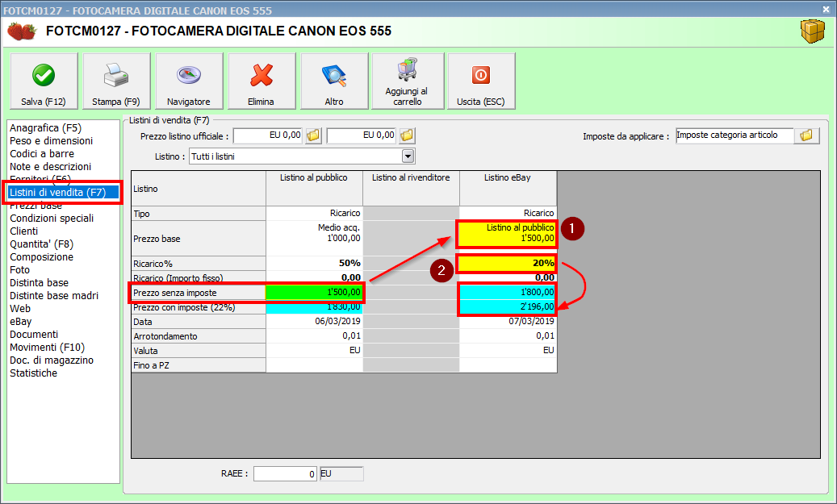
Task: Select Listini di vendita (F7) in sidebar
Action: (x=63, y=193)
